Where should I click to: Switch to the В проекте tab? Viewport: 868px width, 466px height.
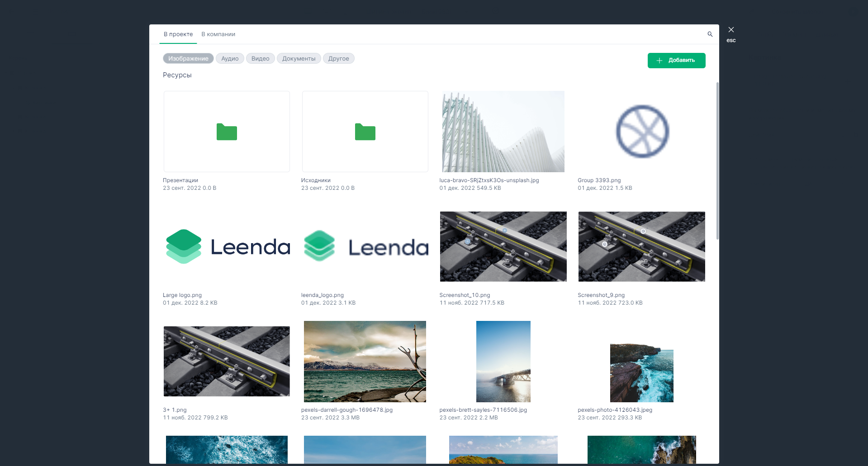178,34
